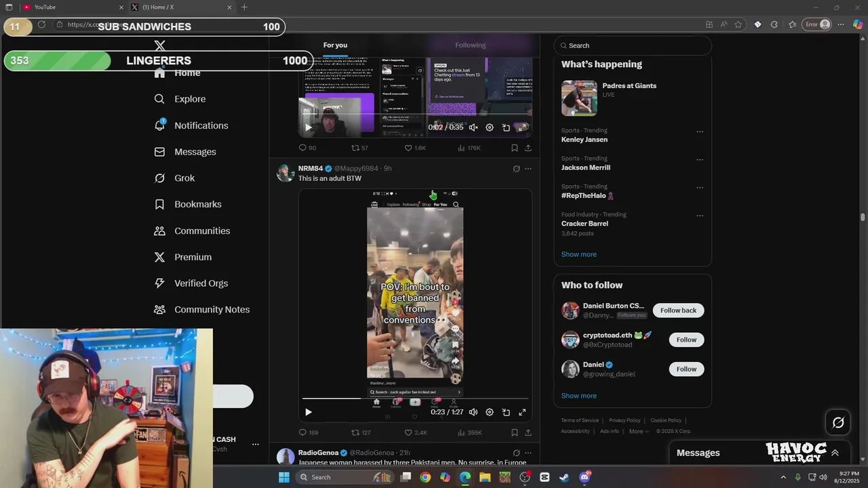868x488 pixels.
Task: Play the NRM84 video
Action: click(x=309, y=412)
